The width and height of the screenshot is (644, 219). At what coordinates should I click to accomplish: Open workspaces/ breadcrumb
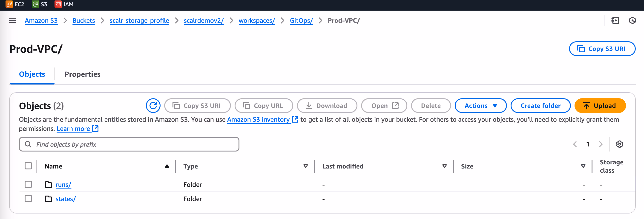(257, 20)
